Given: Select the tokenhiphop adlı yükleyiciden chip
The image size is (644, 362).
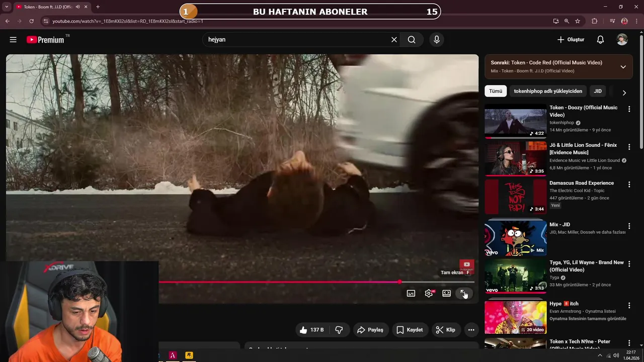Looking at the screenshot, I should point(548,91).
